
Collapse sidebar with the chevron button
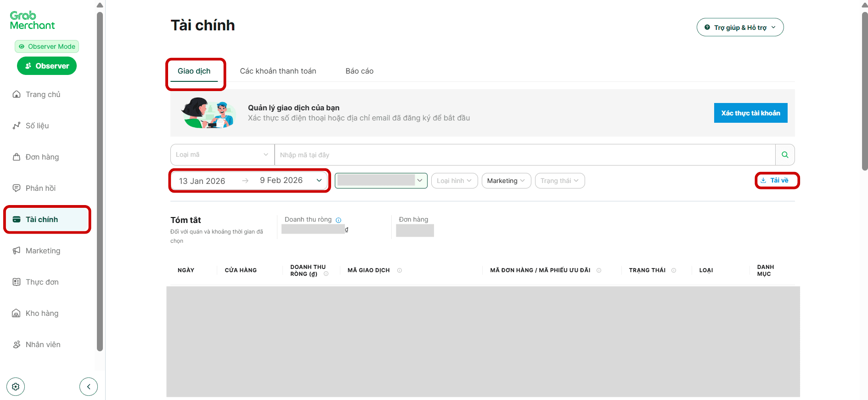tap(89, 387)
